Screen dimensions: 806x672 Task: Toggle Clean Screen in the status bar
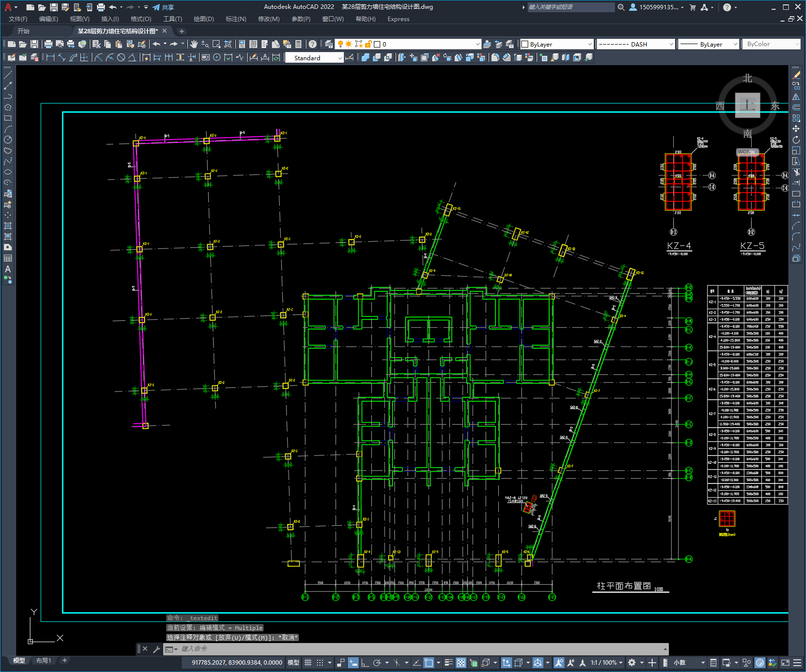[x=785, y=663]
